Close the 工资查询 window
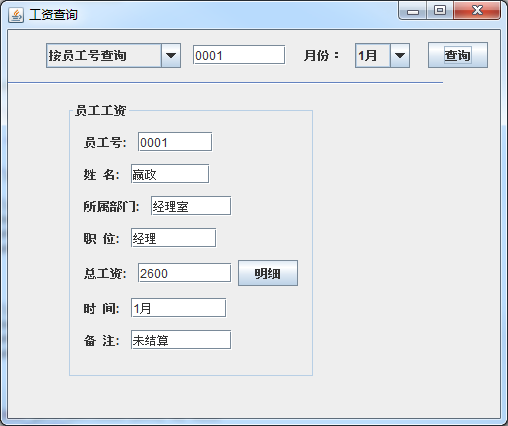The height and width of the screenshot is (426, 508). point(477,11)
